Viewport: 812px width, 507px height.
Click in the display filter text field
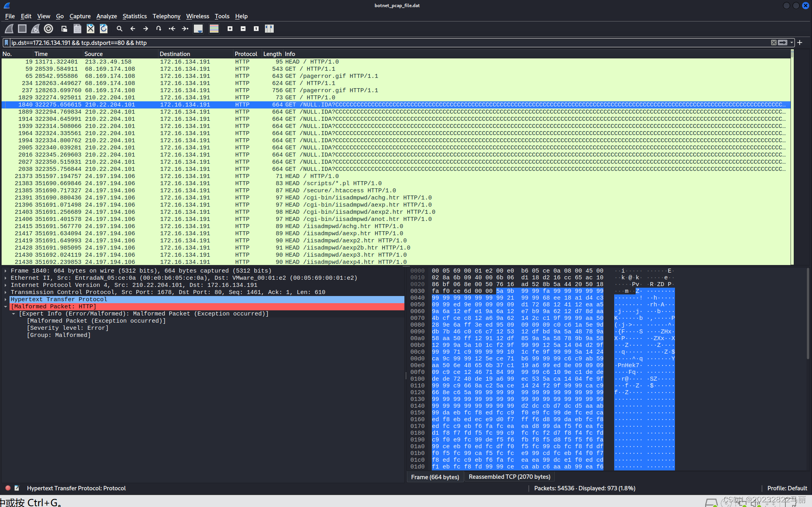[389, 43]
